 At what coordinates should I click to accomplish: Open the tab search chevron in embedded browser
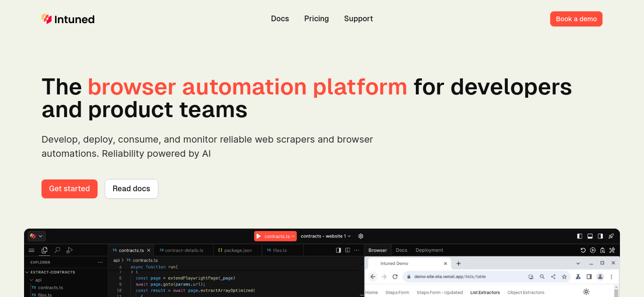[578, 263]
